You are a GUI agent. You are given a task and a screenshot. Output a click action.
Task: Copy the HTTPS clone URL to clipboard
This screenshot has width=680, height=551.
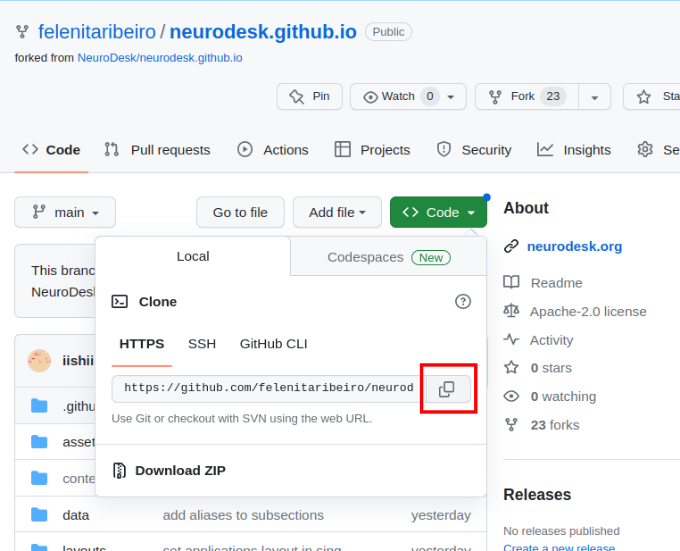tap(447, 389)
